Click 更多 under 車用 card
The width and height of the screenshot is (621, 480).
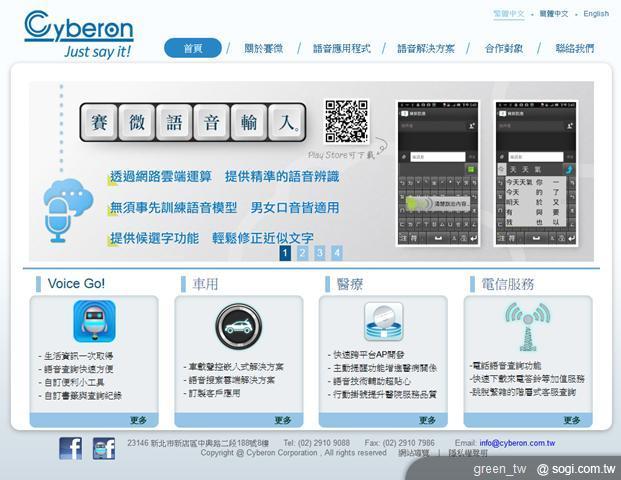pyautogui.click(x=283, y=420)
